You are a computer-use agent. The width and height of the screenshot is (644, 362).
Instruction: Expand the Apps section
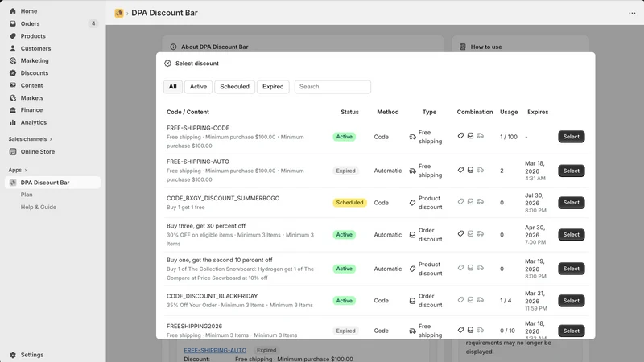click(17, 170)
